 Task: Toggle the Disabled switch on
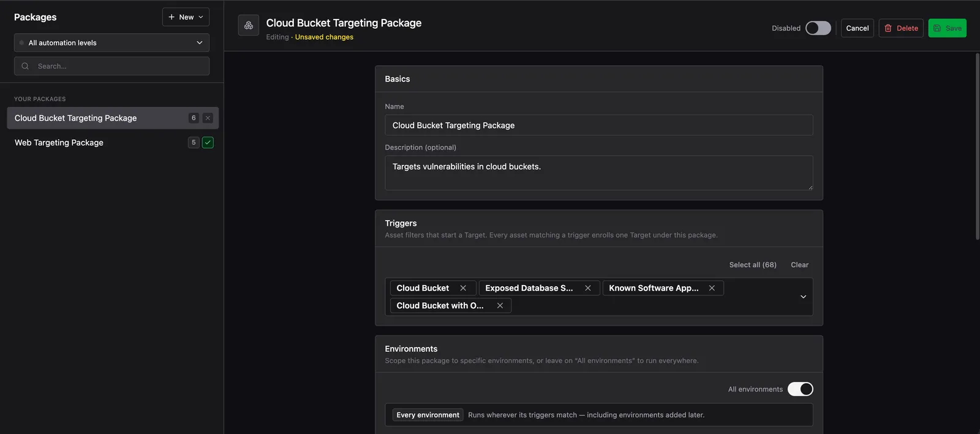click(x=818, y=28)
